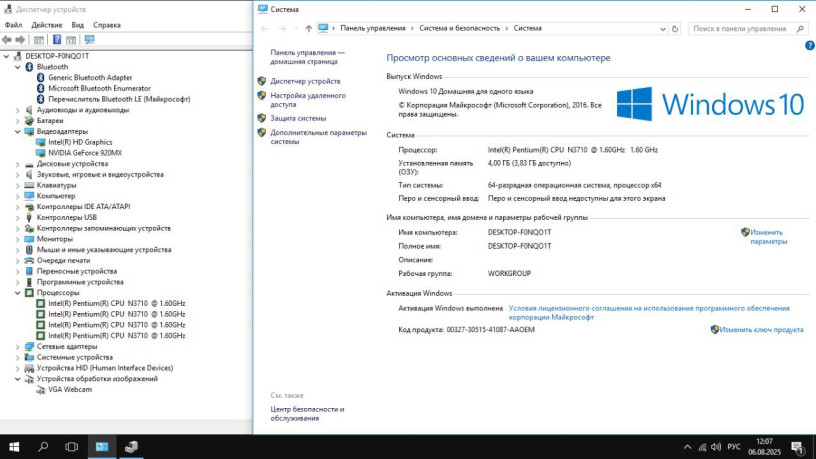Viewport: 816px width, 459px height.
Task: Collapse the Видеоадаптеры tree node
Action: 18,132
